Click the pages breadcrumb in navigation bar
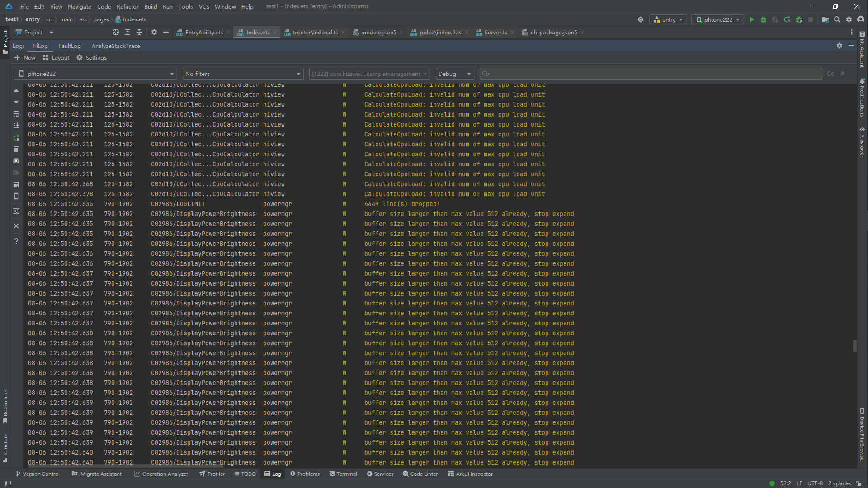The width and height of the screenshot is (868, 488). (101, 19)
